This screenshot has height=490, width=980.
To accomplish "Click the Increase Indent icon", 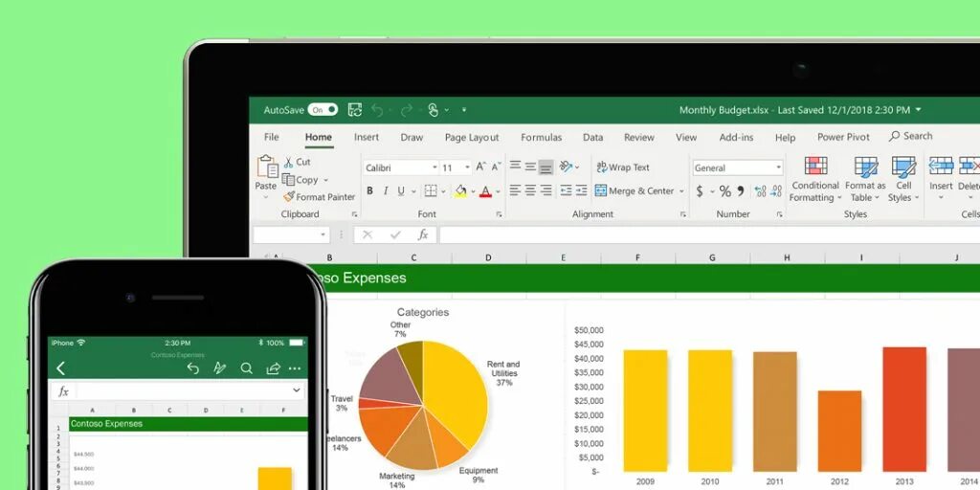I will pyautogui.click(x=581, y=190).
